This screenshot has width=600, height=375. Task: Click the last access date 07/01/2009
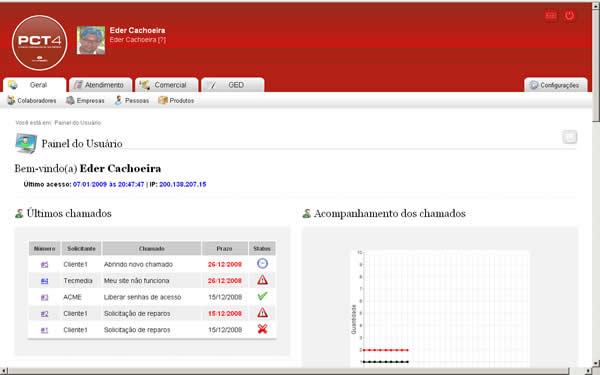pos(90,184)
